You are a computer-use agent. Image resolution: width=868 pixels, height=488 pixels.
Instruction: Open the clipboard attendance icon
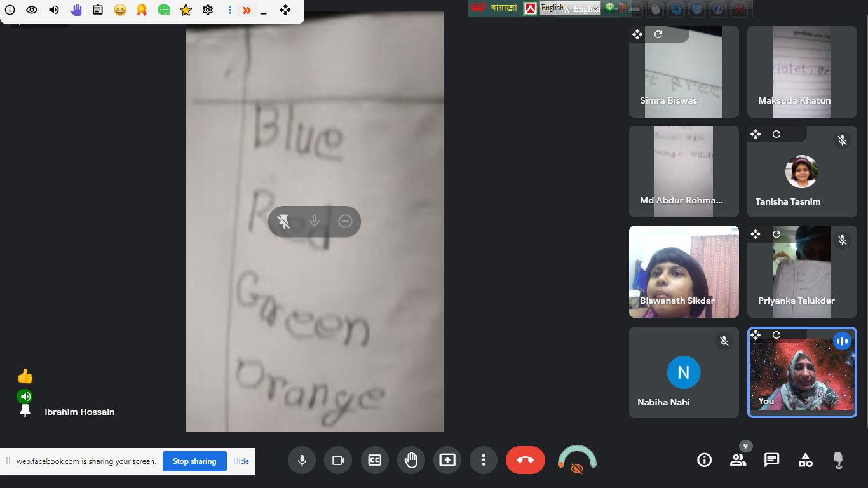tap(98, 10)
